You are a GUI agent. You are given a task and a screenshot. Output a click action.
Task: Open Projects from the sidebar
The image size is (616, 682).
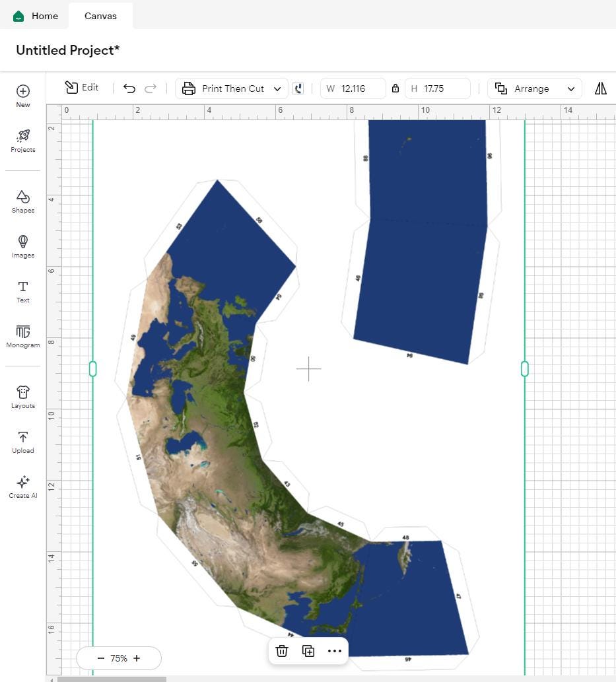click(x=23, y=141)
